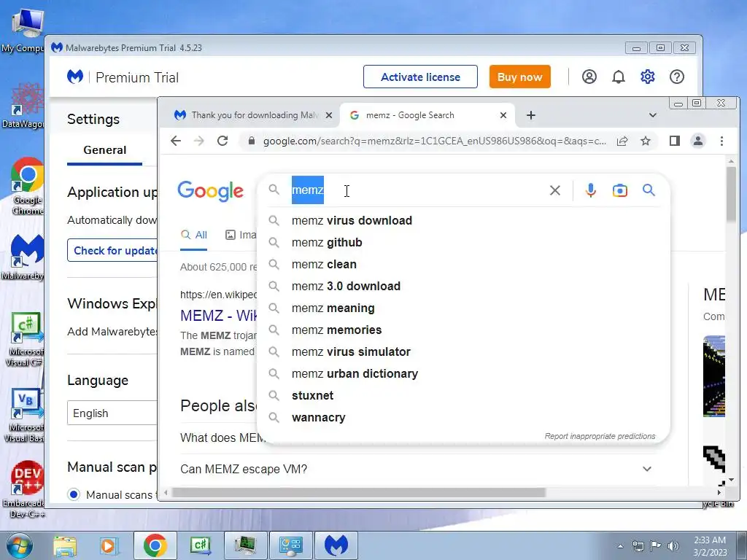Expand Chrome tab search dropdown
Image resolution: width=747 pixels, height=560 pixels.
653,115
